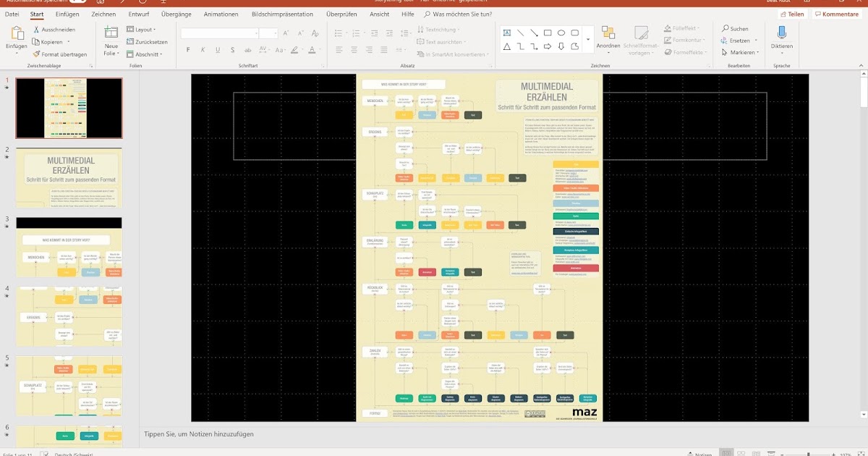This screenshot has height=456, width=868.
Task: Click the font color A button
Action: click(x=313, y=50)
